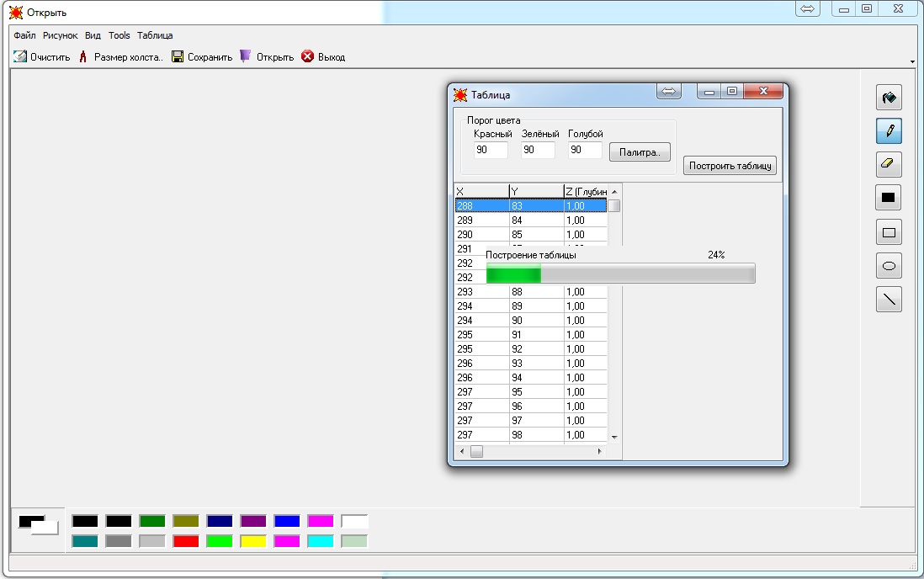
Task: Open the Рисунок menu
Action: [60, 35]
